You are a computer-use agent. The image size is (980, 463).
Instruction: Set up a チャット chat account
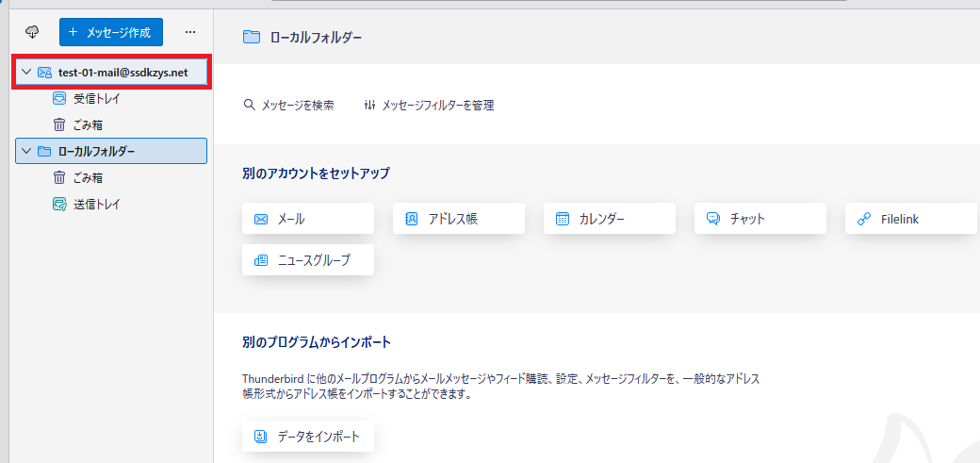pyautogui.click(x=760, y=219)
